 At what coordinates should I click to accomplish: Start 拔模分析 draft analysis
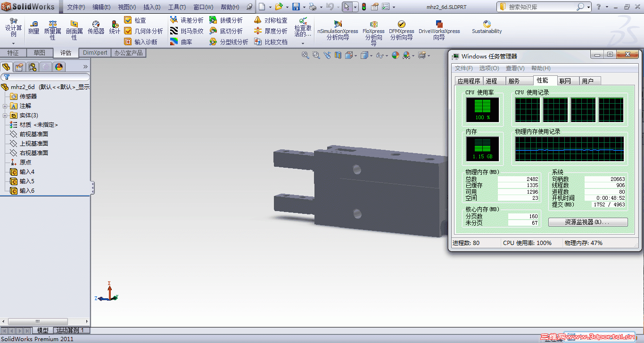[x=226, y=20]
